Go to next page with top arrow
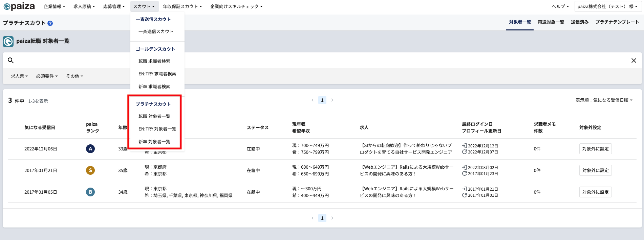The image size is (644, 240). [x=332, y=100]
